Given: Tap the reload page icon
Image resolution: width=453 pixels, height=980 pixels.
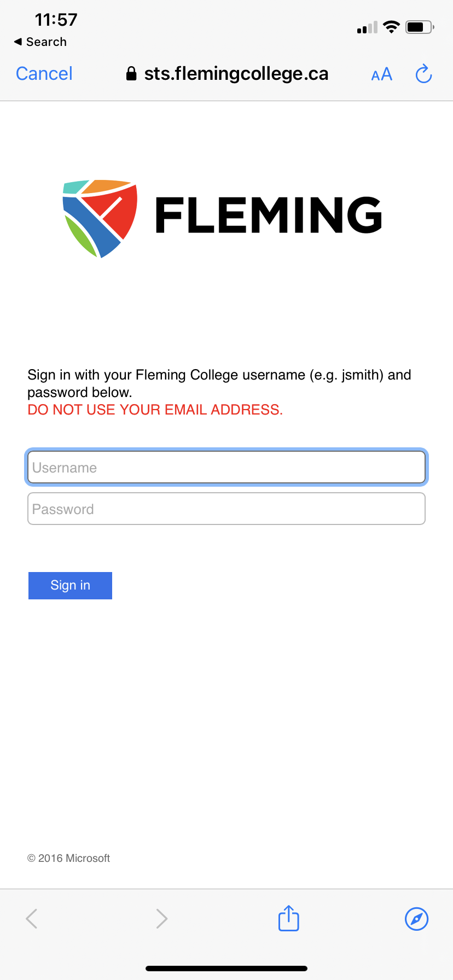Looking at the screenshot, I should (423, 74).
